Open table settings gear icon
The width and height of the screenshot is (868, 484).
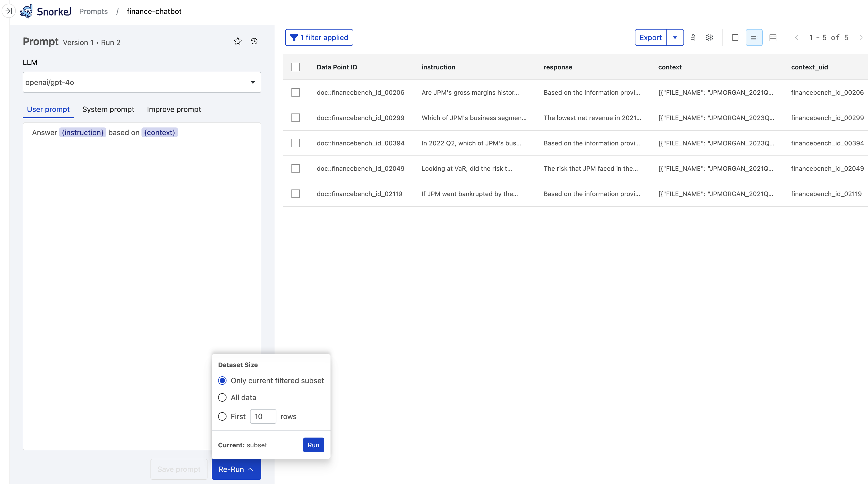coord(709,37)
